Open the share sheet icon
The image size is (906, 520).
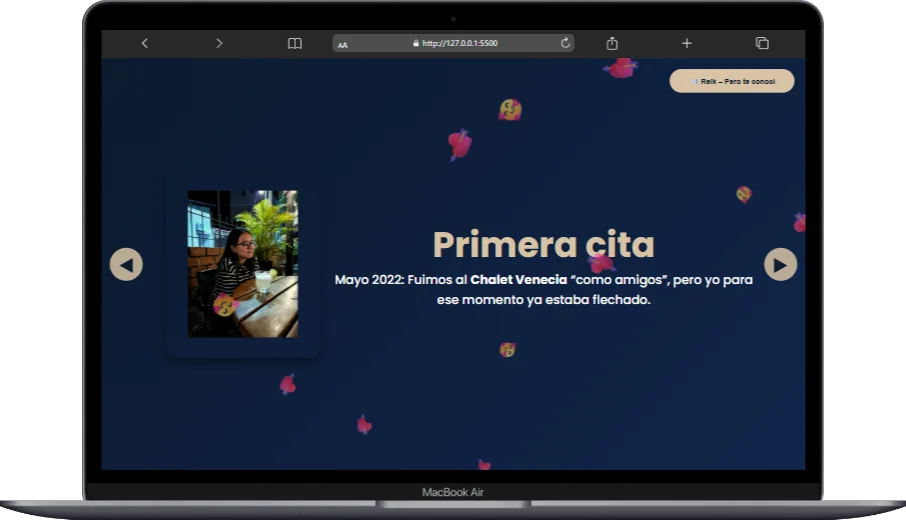coord(612,43)
